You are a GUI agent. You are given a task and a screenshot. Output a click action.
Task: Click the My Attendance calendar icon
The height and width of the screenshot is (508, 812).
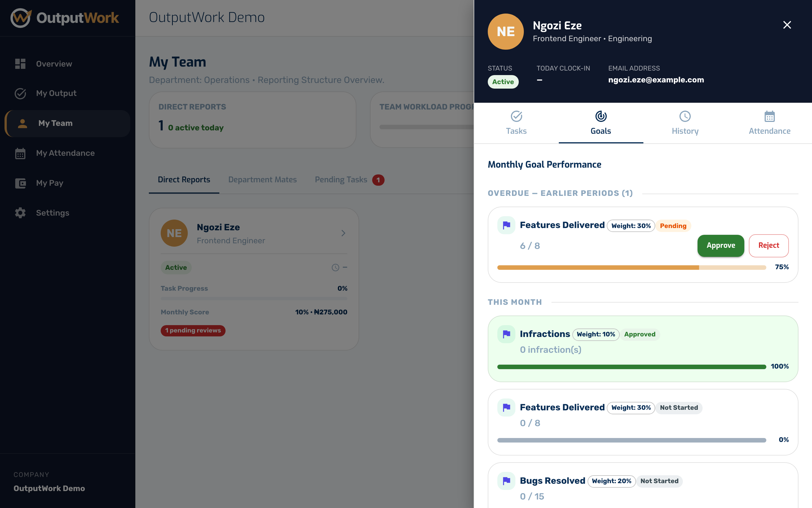(x=20, y=153)
